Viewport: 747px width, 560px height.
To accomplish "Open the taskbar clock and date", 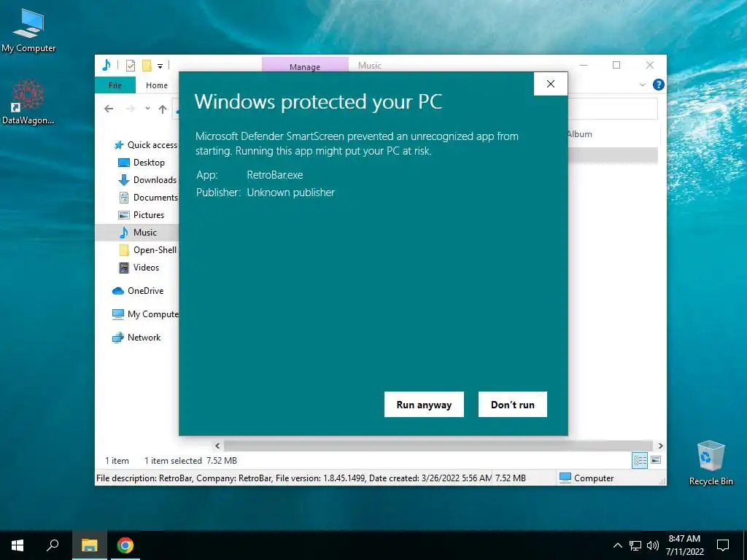I will coord(684,545).
